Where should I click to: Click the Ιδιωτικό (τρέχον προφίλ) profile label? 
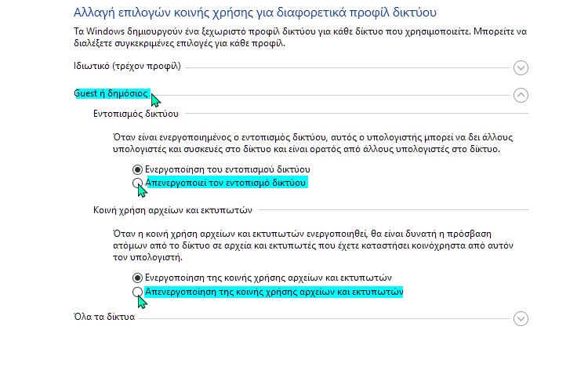127,66
